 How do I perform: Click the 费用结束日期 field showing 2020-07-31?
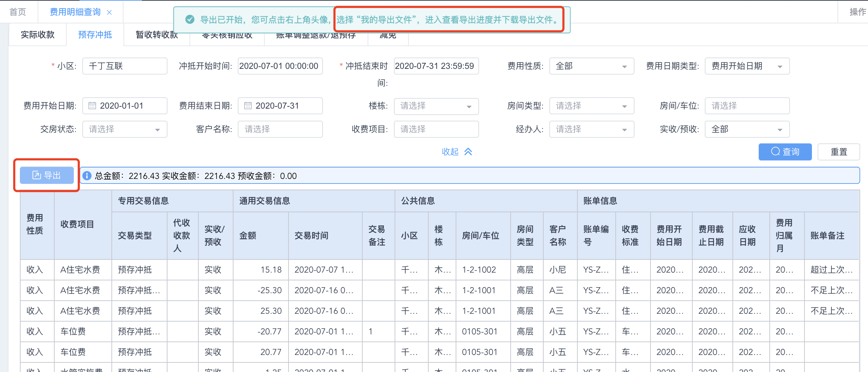pyautogui.click(x=280, y=106)
